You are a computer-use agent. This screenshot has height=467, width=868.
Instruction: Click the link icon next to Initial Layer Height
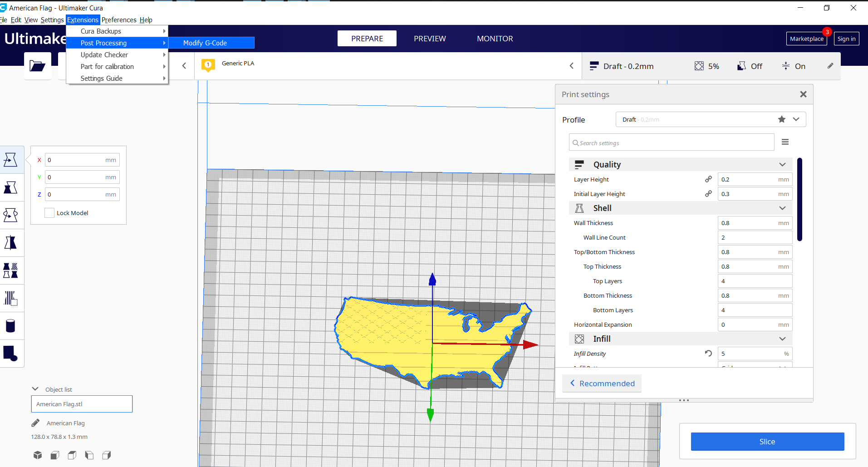click(x=708, y=194)
